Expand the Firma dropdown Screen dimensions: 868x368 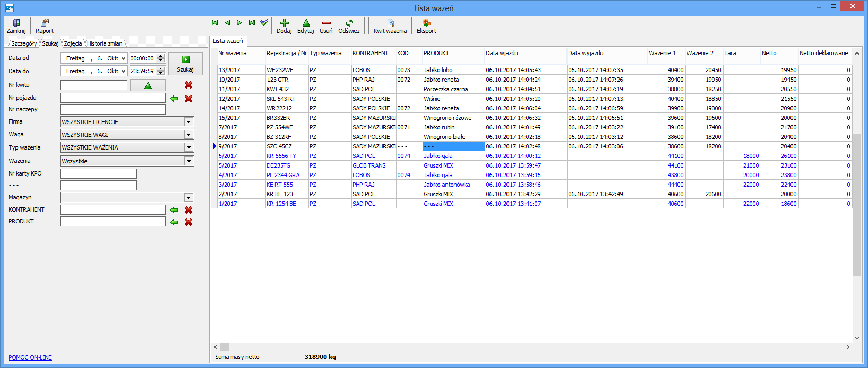[x=188, y=122]
